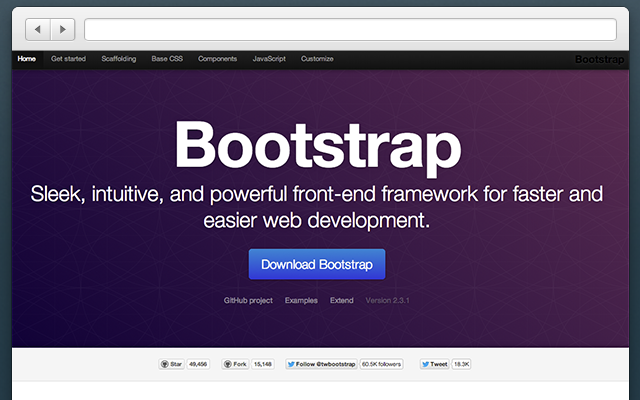
Task: Focus the browser address bar
Action: [x=350, y=29]
